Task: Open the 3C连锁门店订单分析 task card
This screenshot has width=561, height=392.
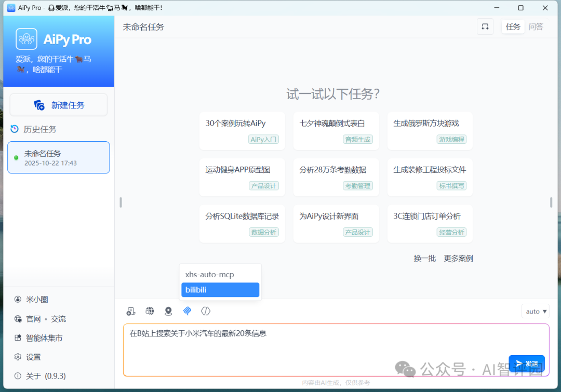Action: coord(430,224)
